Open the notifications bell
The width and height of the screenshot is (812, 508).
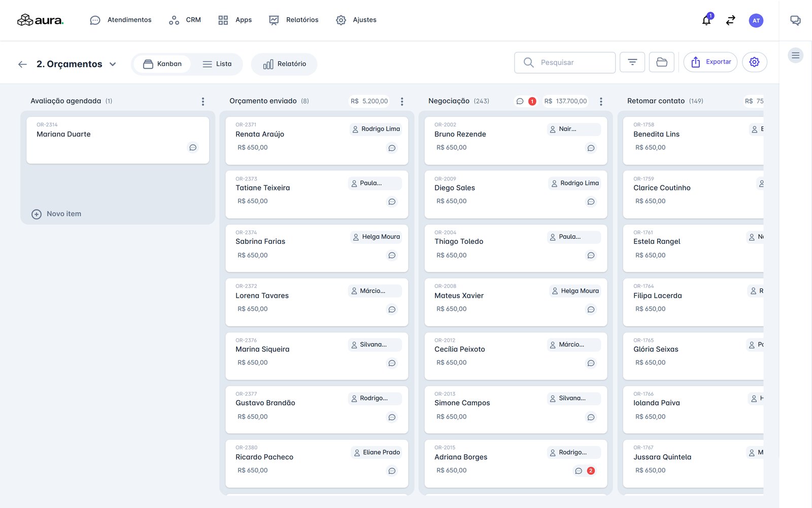[706, 20]
